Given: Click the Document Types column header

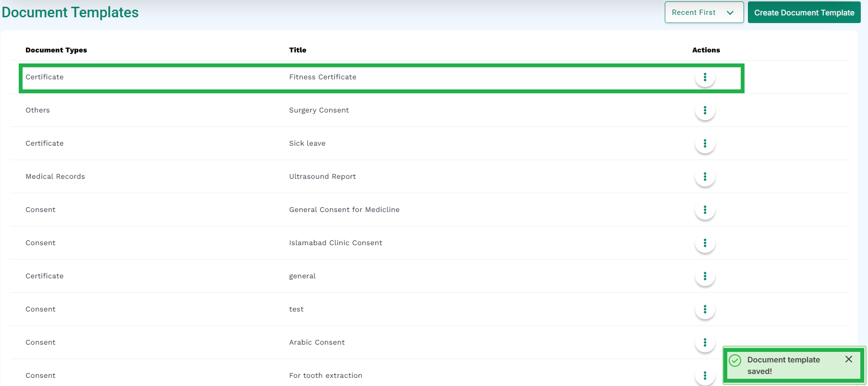Looking at the screenshot, I should point(56,50).
